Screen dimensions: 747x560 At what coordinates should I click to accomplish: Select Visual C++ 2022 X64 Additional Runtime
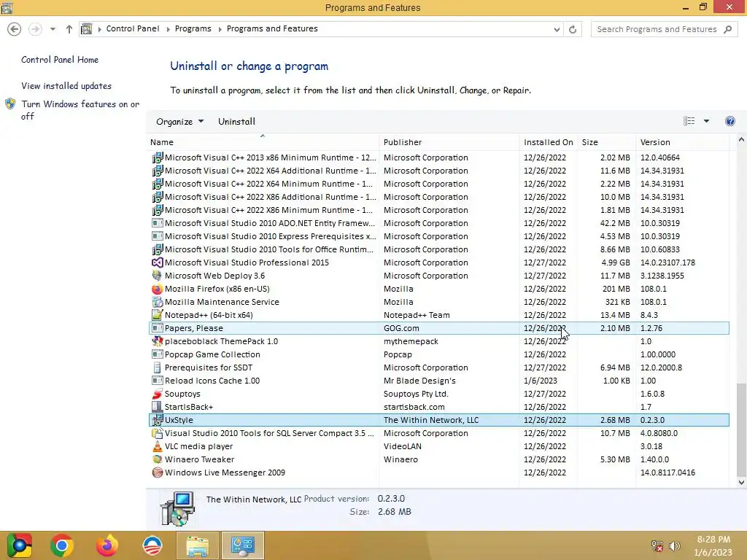tap(438, 171)
